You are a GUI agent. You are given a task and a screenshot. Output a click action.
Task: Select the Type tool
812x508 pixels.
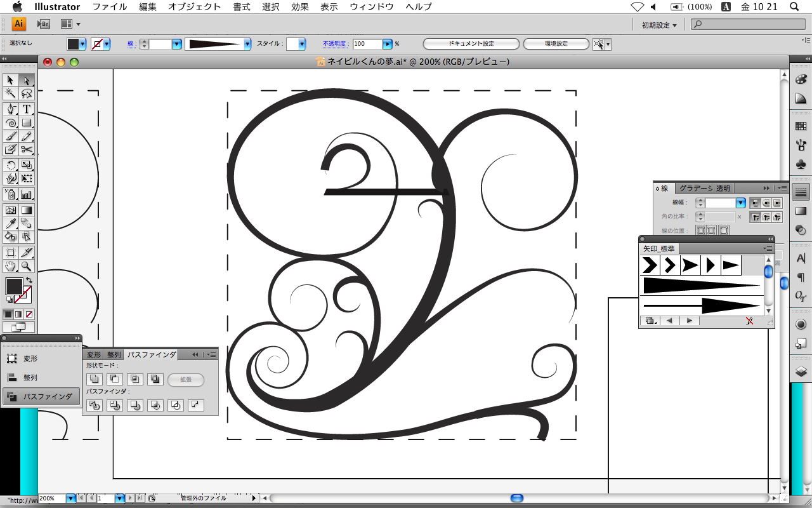27,109
